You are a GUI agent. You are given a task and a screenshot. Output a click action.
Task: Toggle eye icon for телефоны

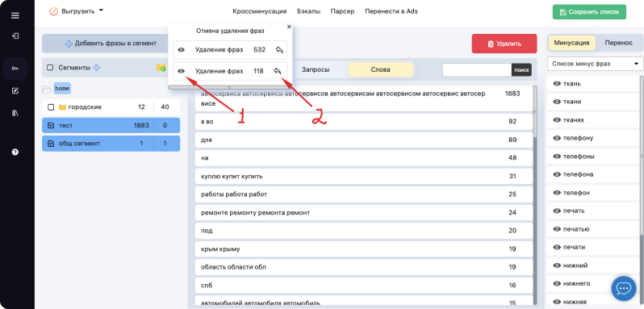558,157
